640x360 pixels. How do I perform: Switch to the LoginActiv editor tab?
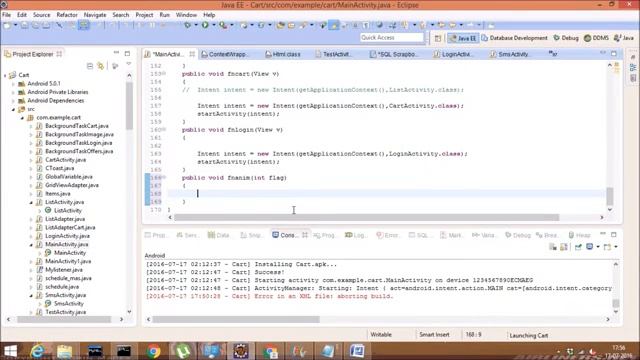click(x=453, y=54)
